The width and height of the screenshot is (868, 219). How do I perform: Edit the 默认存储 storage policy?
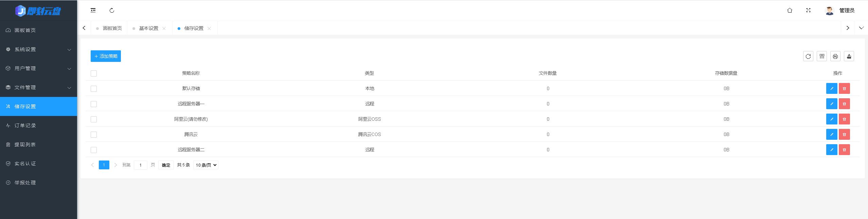click(831, 89)
